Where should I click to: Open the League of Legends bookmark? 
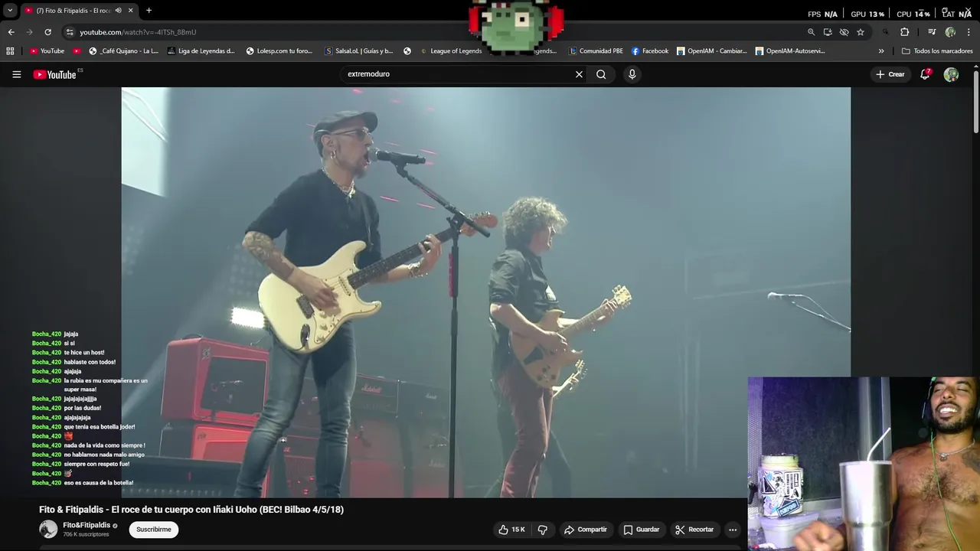pos(450,51)
